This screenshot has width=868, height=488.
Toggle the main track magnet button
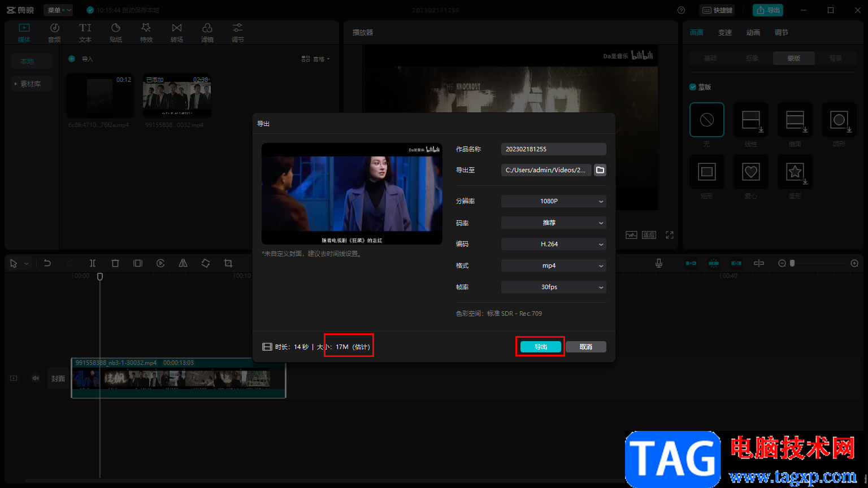pos(691,263)
